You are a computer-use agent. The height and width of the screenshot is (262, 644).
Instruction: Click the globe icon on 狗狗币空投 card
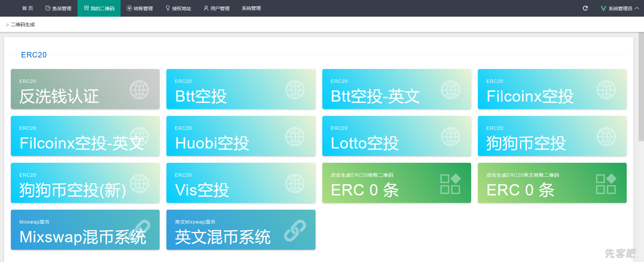coord(606,137)
